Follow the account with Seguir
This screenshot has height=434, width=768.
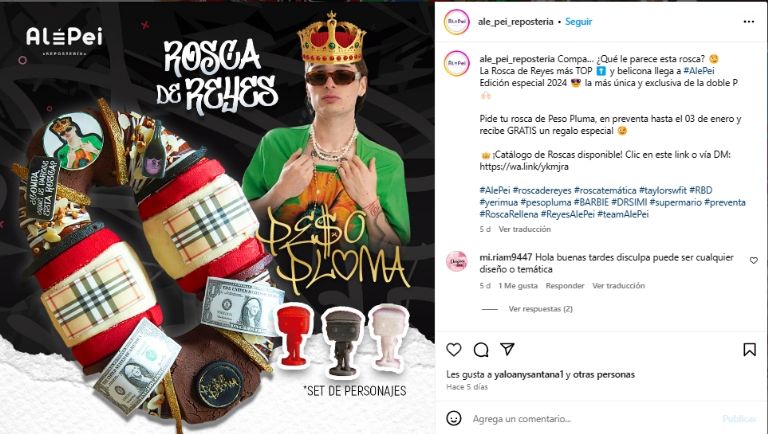pos(578,22)
